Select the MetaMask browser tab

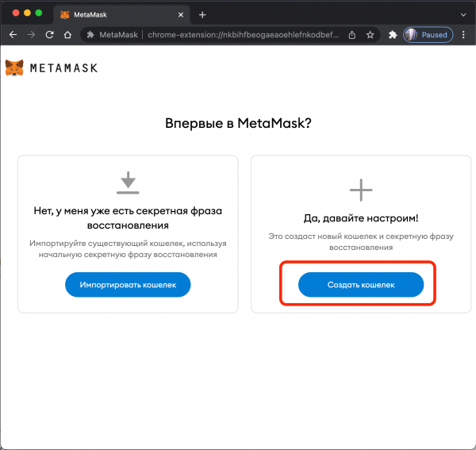tap(121, 14)
